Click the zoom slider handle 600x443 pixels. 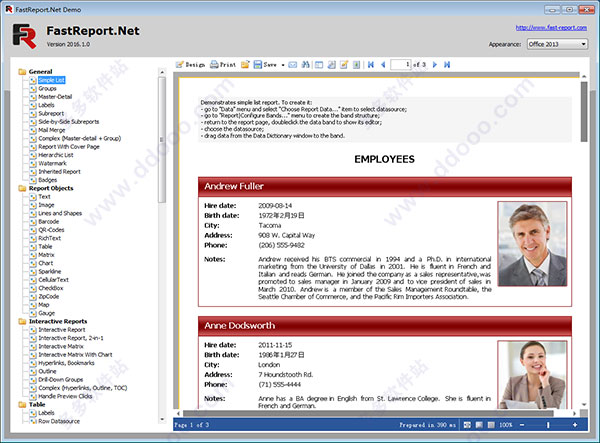(548, 425)
